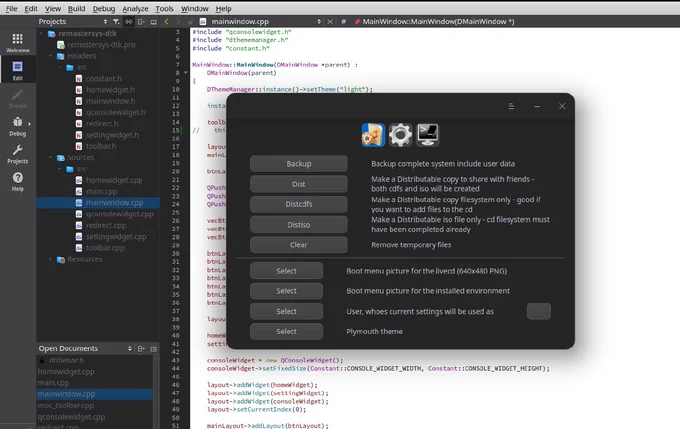Open settingwidget.cpp in project tree
The height and width of the screenshot is (429, 680).
click(116, 236)
